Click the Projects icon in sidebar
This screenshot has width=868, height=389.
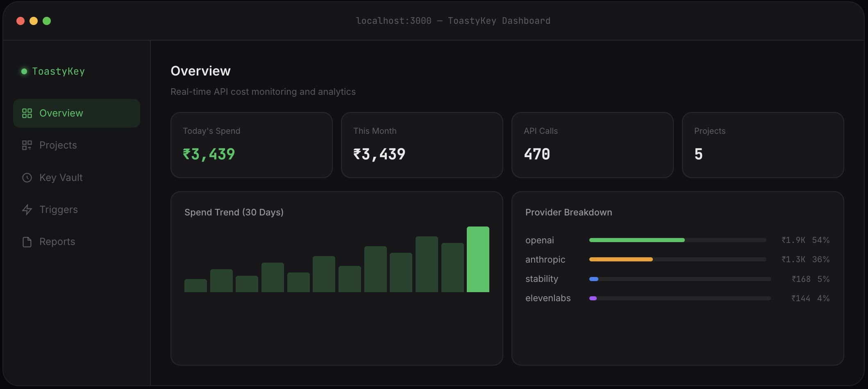[x=27, y=145]
